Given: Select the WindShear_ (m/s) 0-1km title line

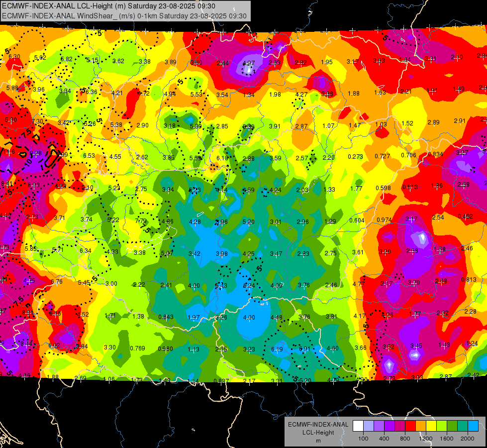Looking at the screenshot, I should tap(124, 16).
